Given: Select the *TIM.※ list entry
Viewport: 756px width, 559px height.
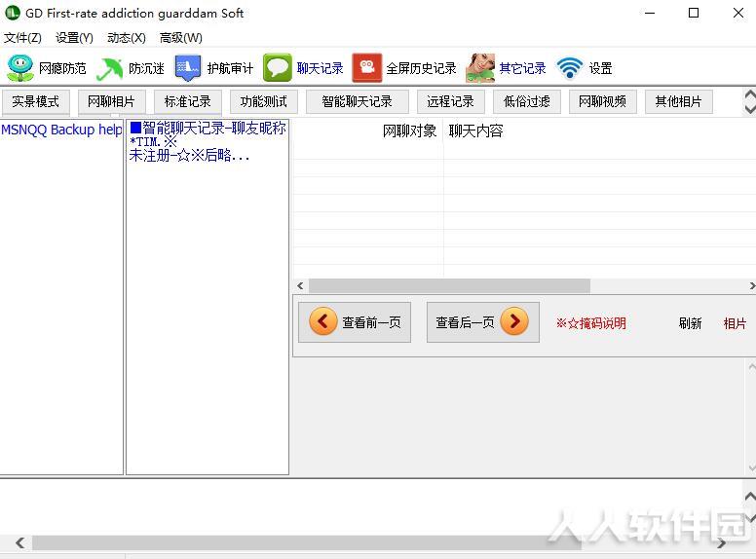Looking at the screenshot, I should point(153,141).
